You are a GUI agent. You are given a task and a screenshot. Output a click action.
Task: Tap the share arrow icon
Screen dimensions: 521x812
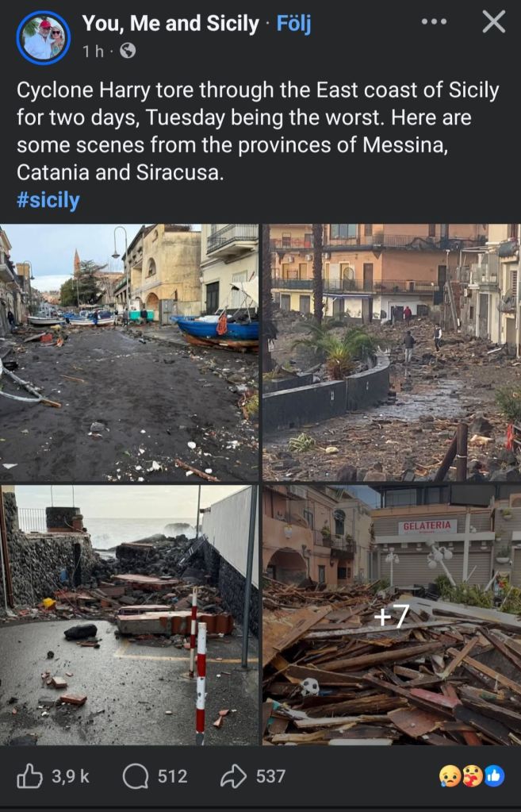point(233,775)
